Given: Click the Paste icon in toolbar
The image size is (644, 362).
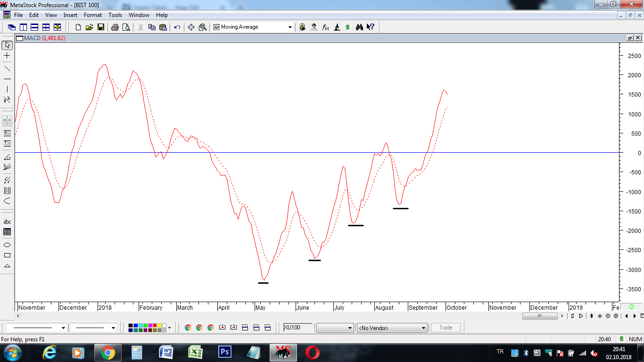Looking at the screenshot, I should [x=163, y=27].
